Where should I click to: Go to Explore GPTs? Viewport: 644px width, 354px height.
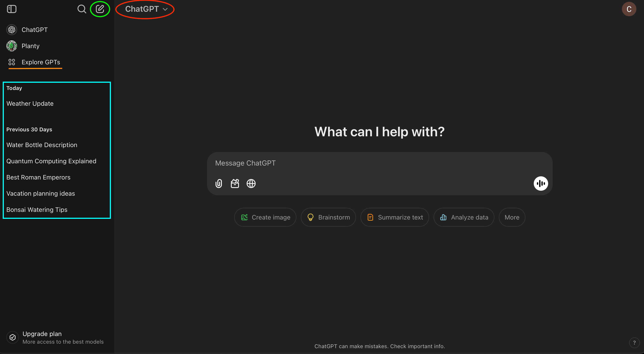coord(41,62)
